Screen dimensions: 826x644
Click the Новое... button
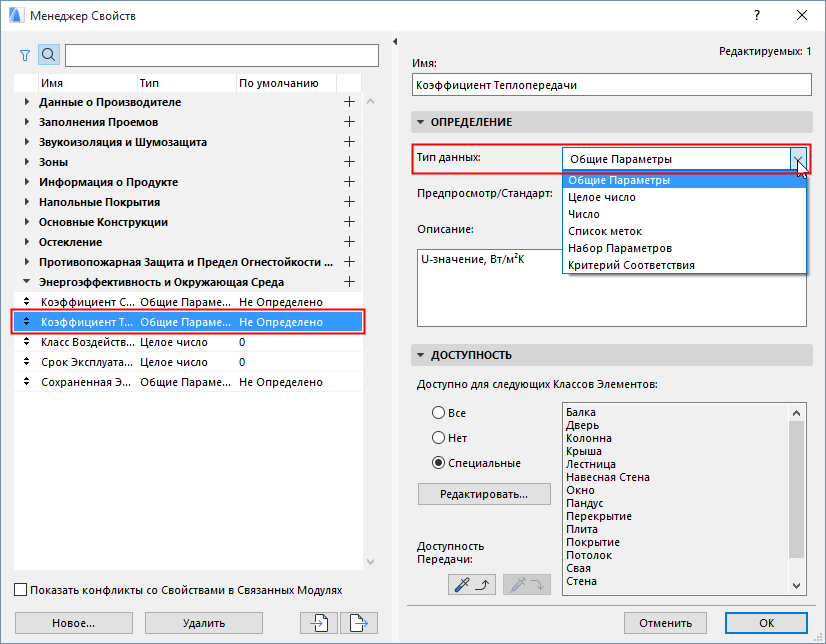[74, 623]
